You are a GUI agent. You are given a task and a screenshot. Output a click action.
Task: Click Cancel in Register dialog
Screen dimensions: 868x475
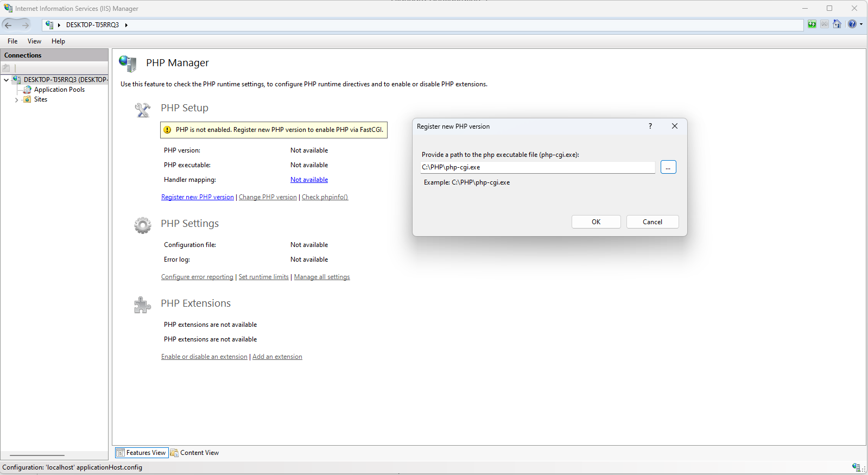pos(652,222)
